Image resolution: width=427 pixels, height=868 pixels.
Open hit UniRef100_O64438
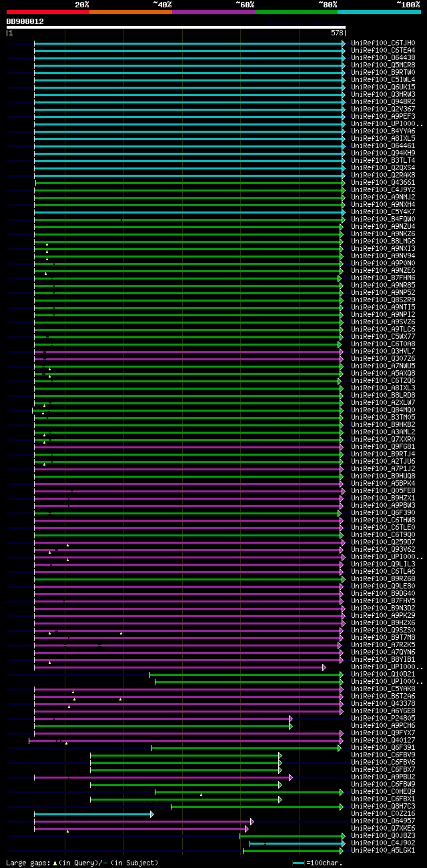coord(383,57)
